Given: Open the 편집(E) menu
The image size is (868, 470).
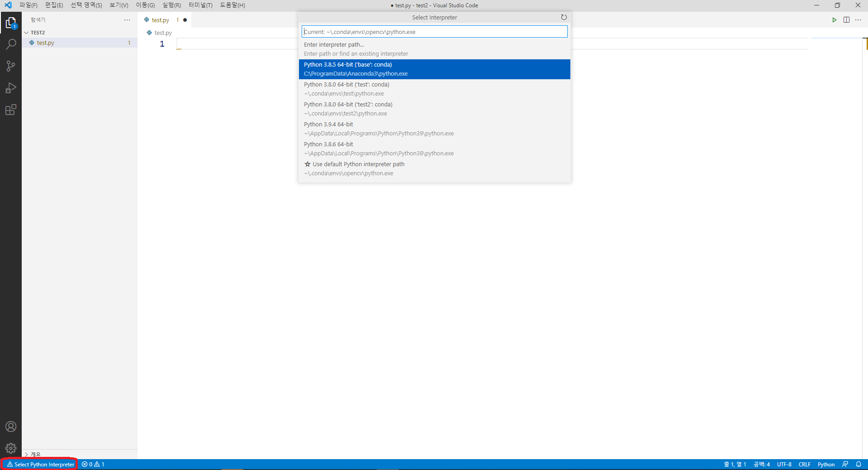Looking at the screenshot, I should (54, 5).
